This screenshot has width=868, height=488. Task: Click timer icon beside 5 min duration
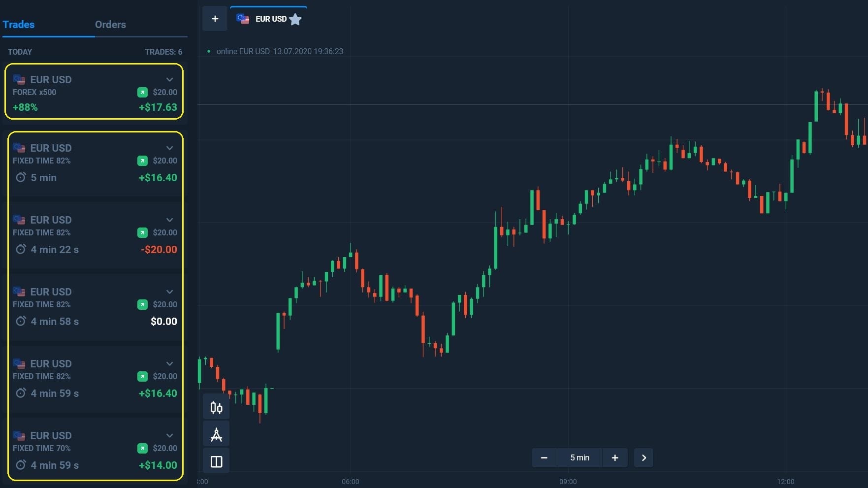point(21,177)
